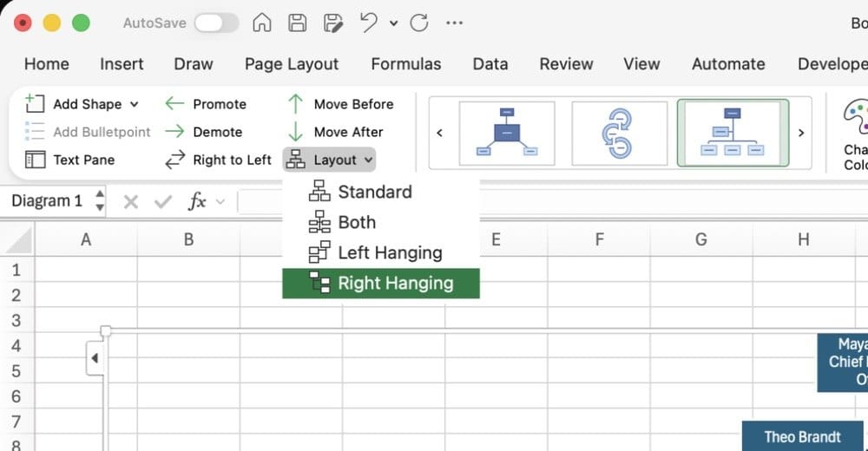The width and height of the screenshot is (868, 451).
Task: Close the Layout dropdown button
Action: tap(329, 160)
